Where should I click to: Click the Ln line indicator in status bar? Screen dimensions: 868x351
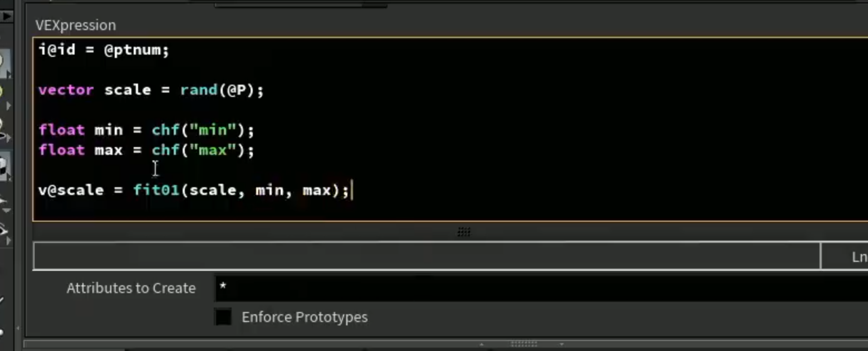[x=860, y=256]
